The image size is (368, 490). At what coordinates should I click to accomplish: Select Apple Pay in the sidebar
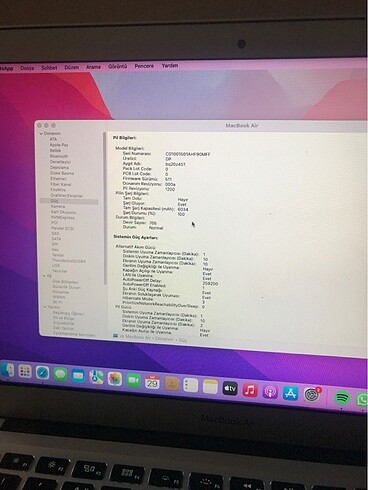tap(59, 145)
